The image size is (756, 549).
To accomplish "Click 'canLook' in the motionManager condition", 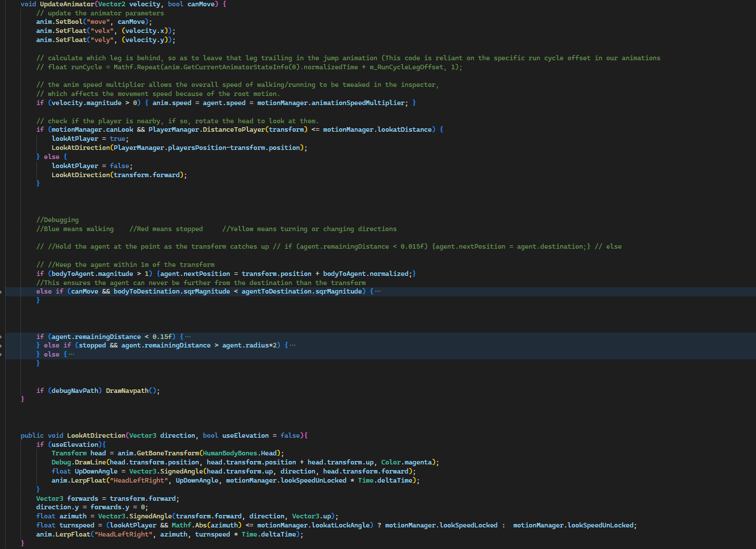I will 120,130.
